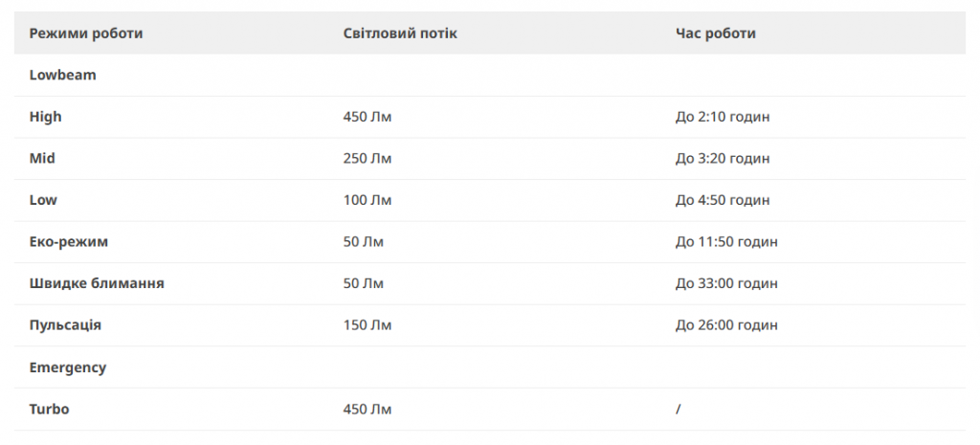Click the 150 Лм value
Image resolution: width=980 pixels, height=445 pixels.
point(367,325)
